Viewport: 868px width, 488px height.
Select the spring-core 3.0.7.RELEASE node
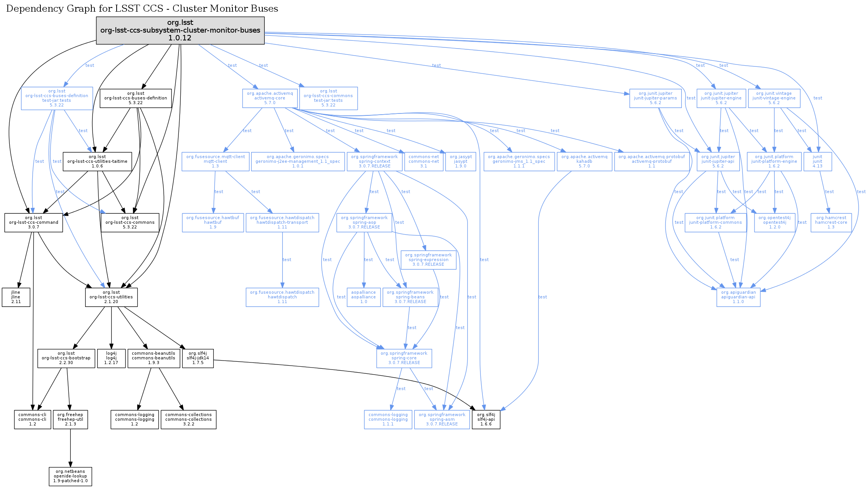pos(404,358)
